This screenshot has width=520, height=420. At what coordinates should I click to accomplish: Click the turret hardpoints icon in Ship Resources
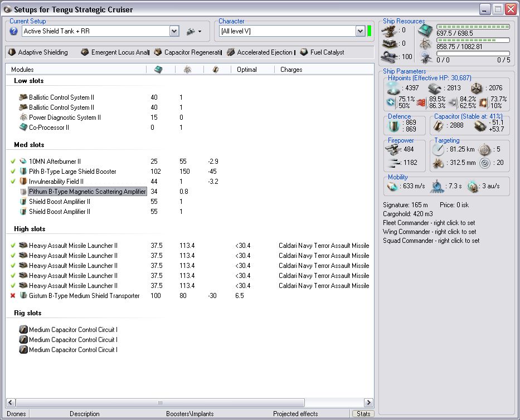(390, 31)
